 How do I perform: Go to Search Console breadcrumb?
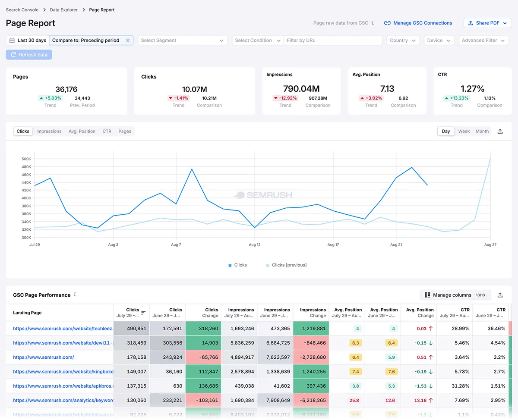pos(22,9)
